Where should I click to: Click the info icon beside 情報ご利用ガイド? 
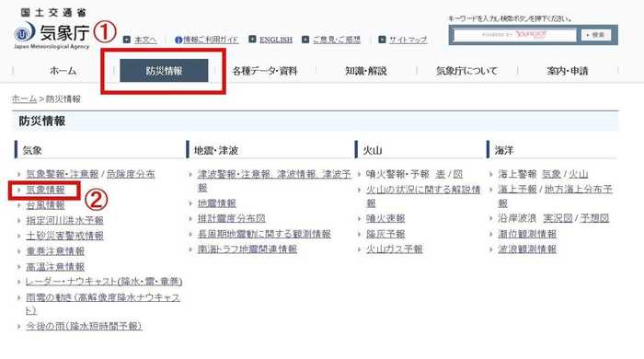tap(178, 40)
